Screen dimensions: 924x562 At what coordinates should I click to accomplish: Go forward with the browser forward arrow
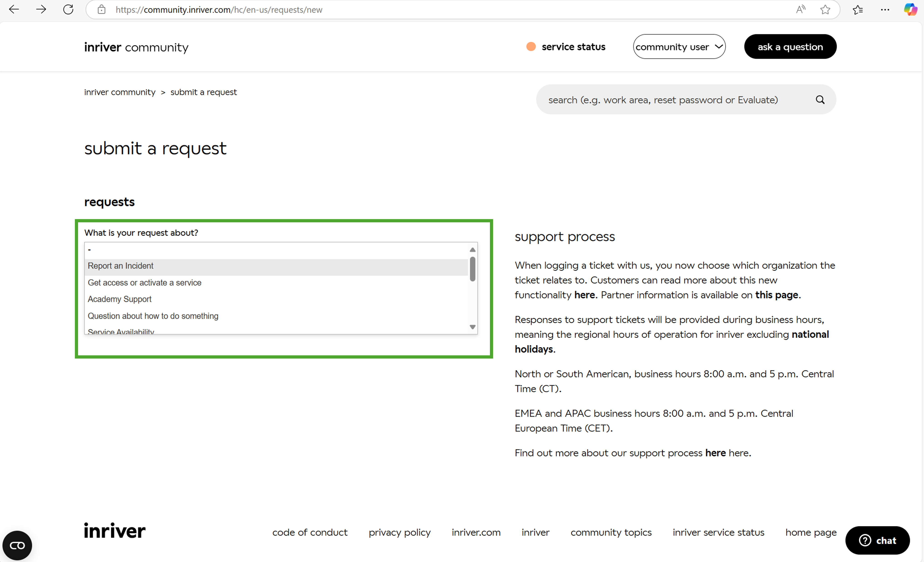(x=41, y=9)
